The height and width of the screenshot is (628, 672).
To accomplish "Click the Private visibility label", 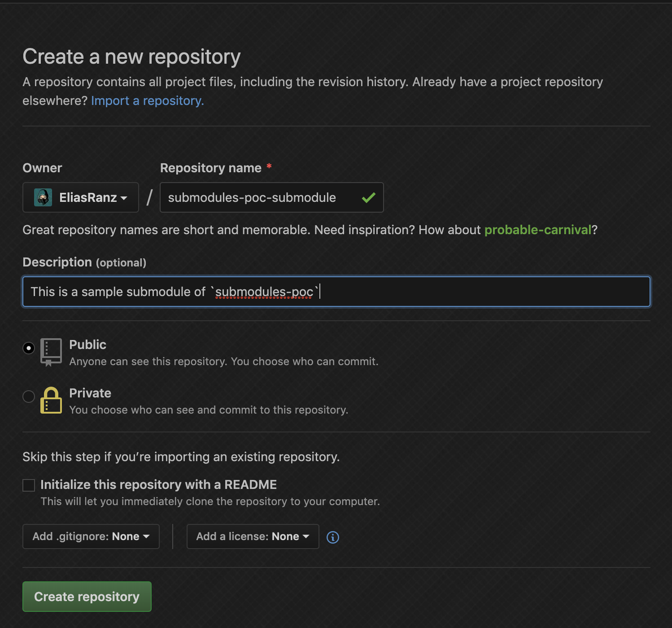I will point(90,393).
